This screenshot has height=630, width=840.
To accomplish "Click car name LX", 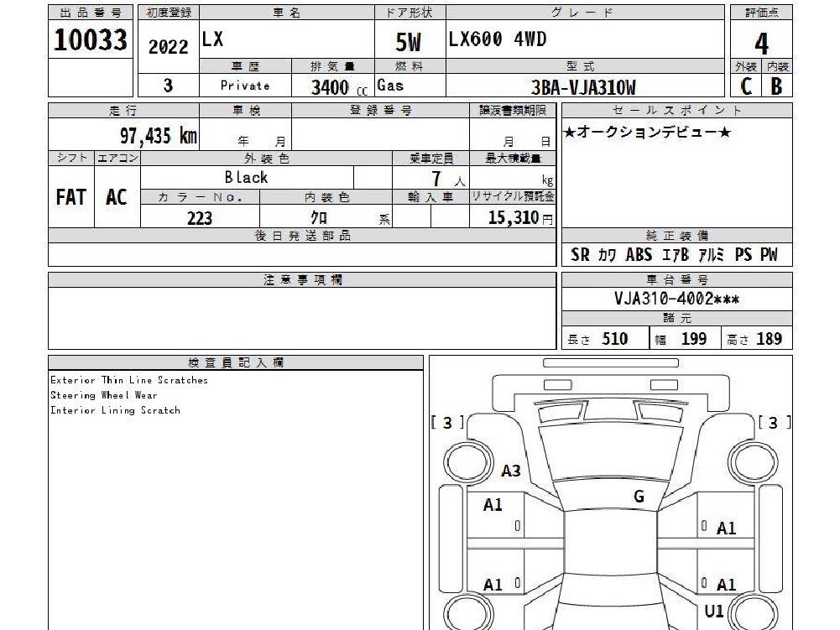I will pyautogui.click(x=212, y=39).
